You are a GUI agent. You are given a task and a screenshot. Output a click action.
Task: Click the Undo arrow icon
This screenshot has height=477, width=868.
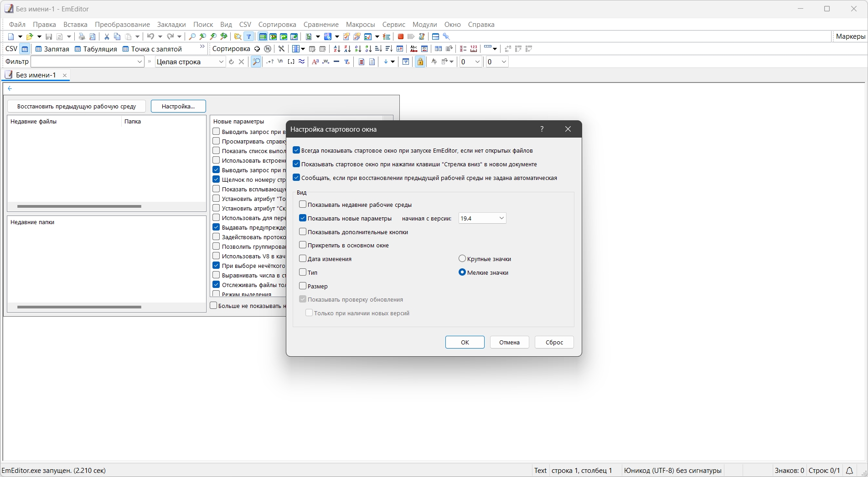pos(150,36)
